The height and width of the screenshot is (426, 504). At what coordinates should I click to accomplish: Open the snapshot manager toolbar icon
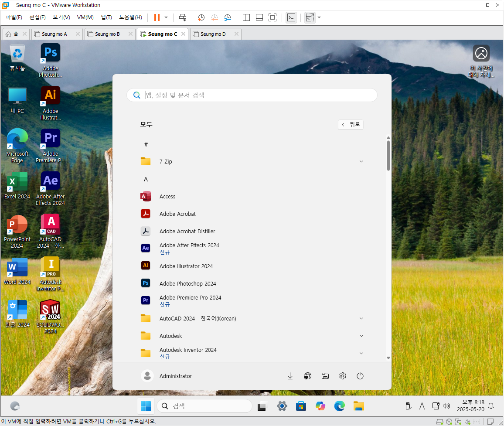pyautogui.click(x=228, y=17)
